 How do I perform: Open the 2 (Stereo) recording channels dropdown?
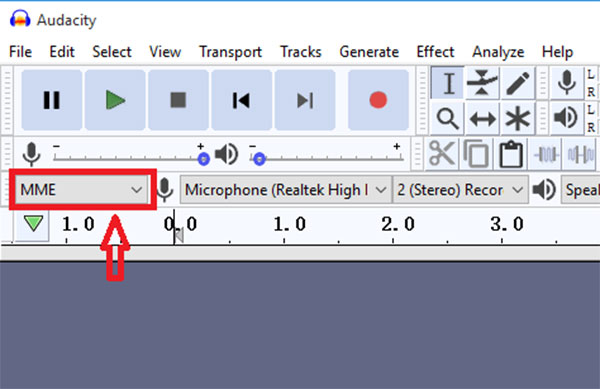coord(460,189)
